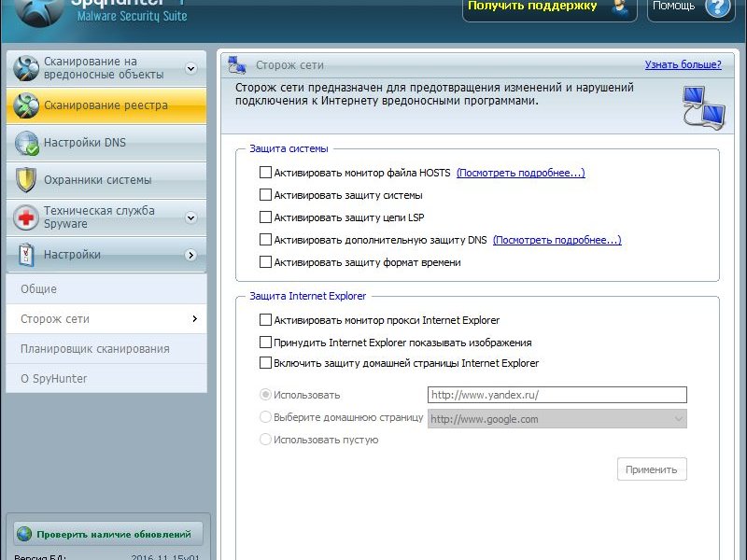Click the network sentry header icon

point(237,65)
